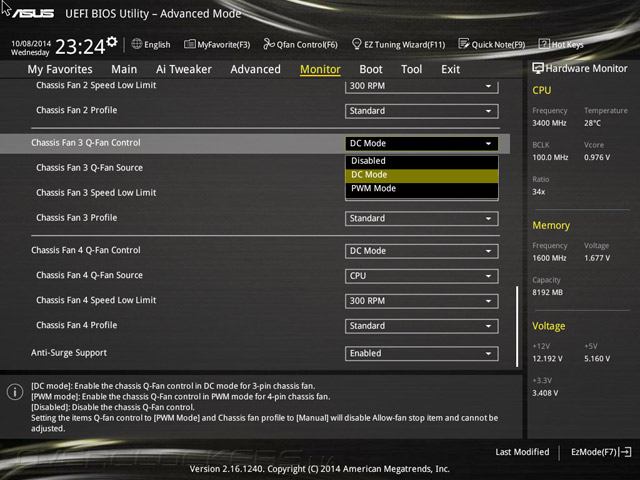Open Chassis Fan 4 Q-Fan Source dropdown
Screen dimensions: 640x480
coord(422,276)
